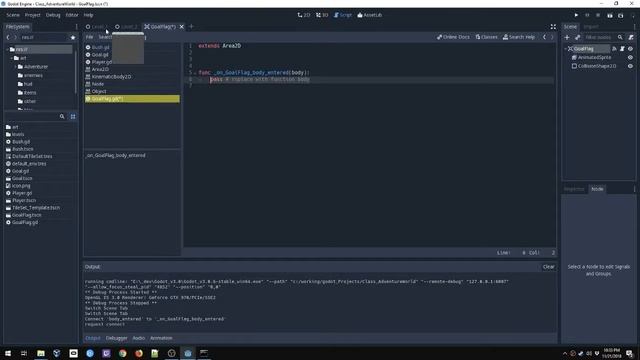The width and height of the screenshot is (640, 360).
Task: Play a custom scene
Action: [621, 15]
